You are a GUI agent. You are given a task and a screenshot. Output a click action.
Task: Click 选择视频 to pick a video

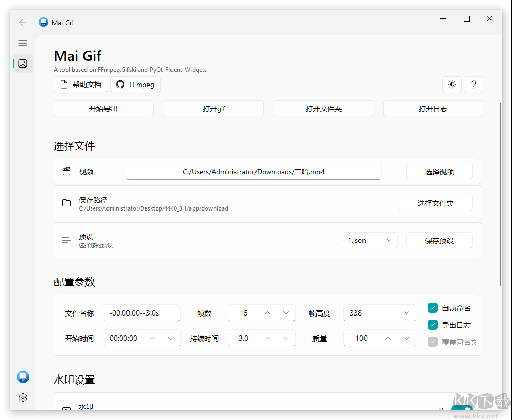point(439,171)
